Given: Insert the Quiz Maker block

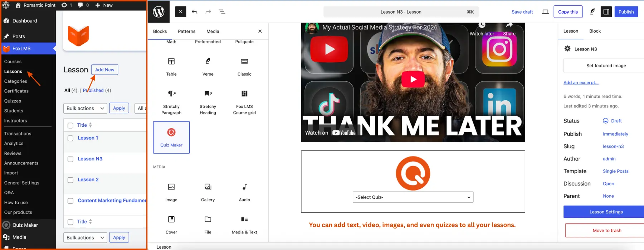Looking at the screenshot, I should pos(171,137).
